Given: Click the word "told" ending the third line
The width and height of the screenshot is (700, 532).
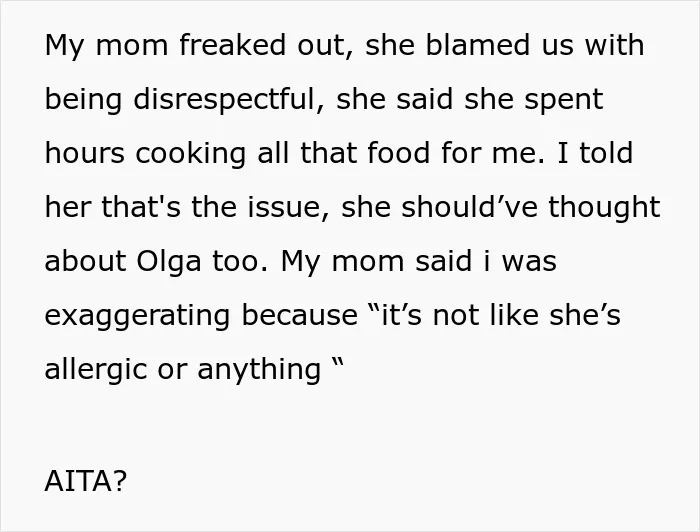Looking at the screenshot, I should 606,153.
